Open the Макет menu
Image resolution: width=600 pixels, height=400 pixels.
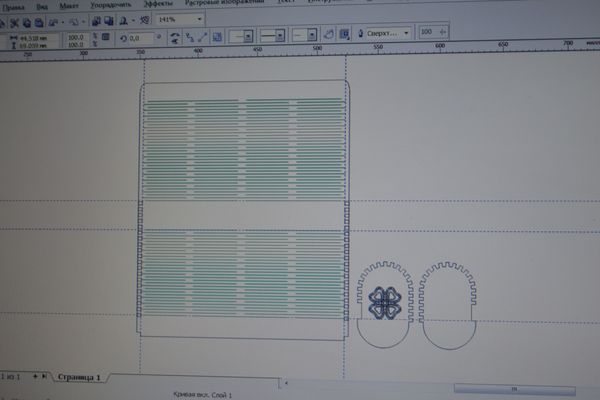(x=68, y=5)
